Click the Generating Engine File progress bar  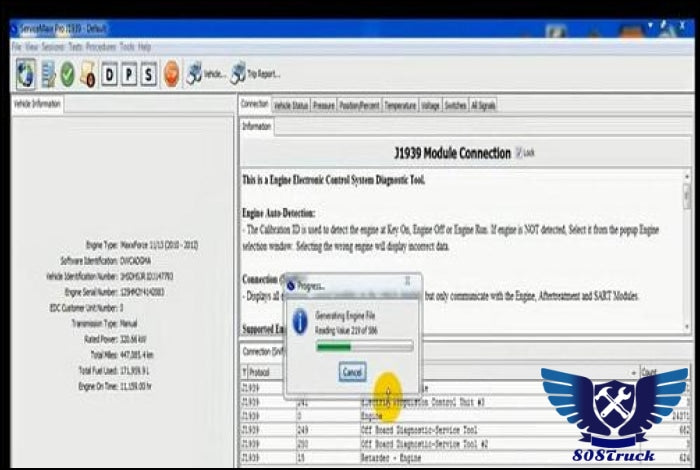click(x=364, y=346)
